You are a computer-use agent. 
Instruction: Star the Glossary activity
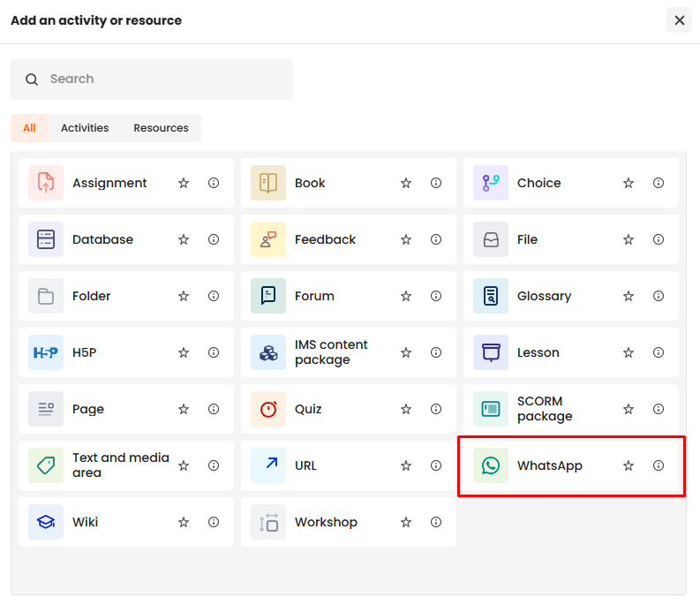coord(628,296)
